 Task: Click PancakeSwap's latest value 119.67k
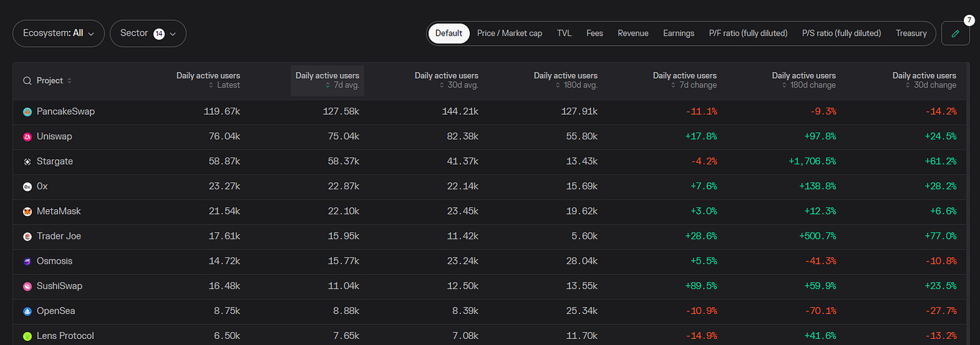tap(221, 112)
